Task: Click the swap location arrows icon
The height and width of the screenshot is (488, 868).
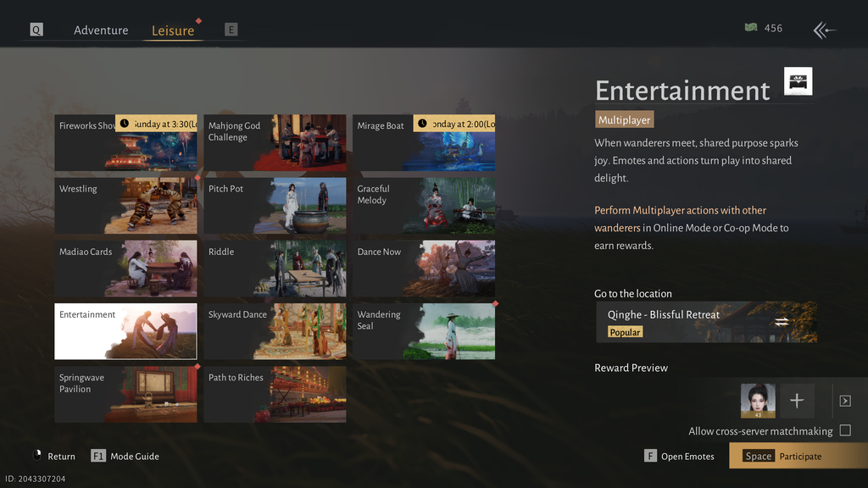Action: point(782,321)
